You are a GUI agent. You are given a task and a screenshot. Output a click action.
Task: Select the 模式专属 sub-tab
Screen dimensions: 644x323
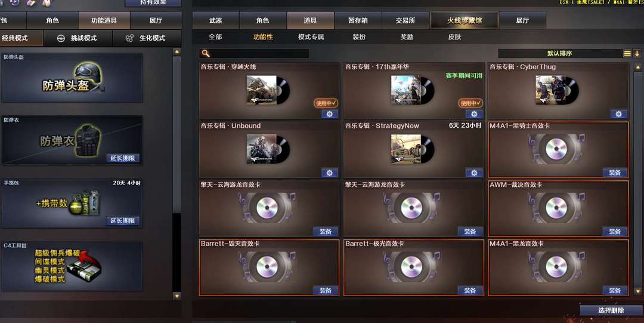pos(311,37)
